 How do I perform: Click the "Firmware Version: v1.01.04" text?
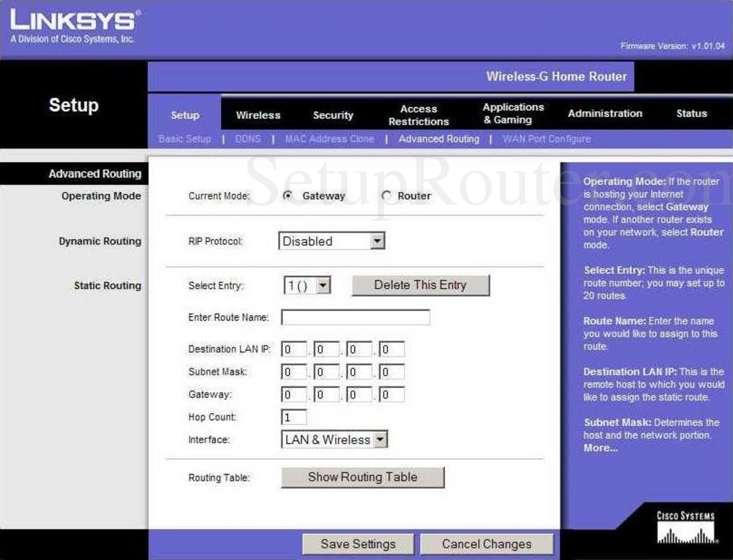coord(673,46)
